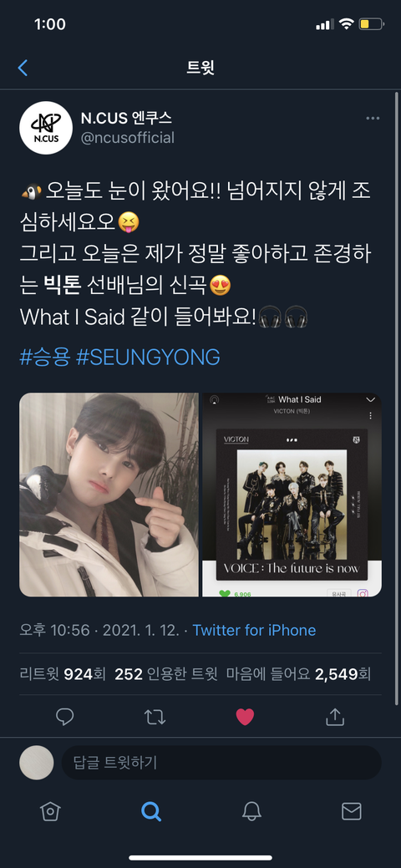Screen dimensions: 401x868
Task: Open the Messages envelope tab
Action: pos(351,811)
